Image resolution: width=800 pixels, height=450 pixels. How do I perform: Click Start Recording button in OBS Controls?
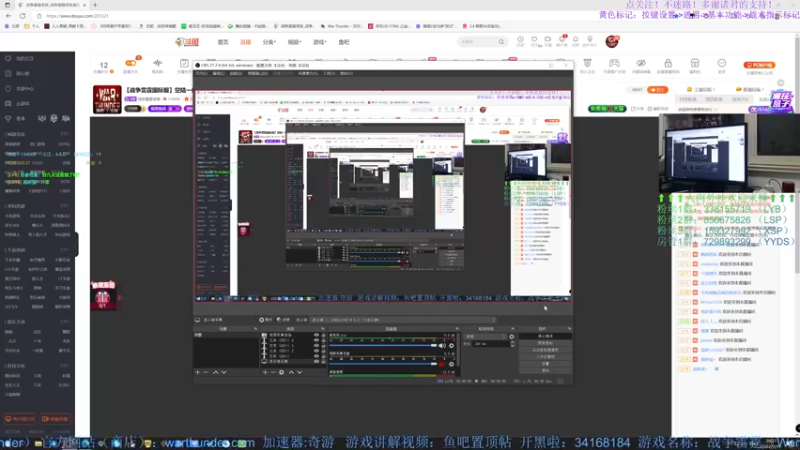click(545, 343)
